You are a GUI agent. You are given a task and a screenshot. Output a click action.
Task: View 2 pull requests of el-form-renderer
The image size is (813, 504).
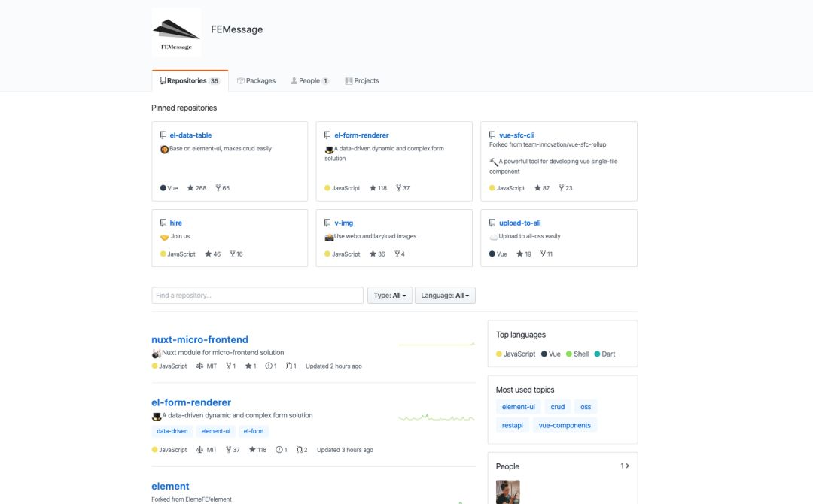(302, 450)
